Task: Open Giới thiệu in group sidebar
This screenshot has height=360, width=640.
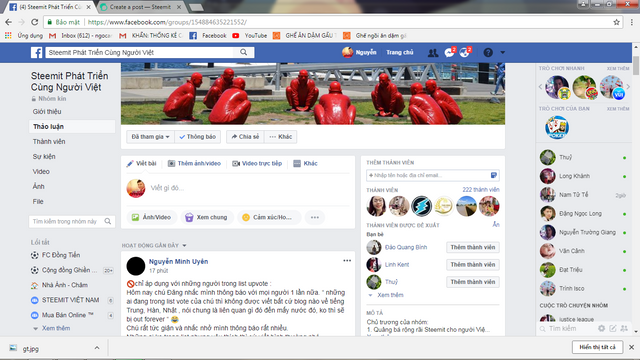Action: (47, 111)
